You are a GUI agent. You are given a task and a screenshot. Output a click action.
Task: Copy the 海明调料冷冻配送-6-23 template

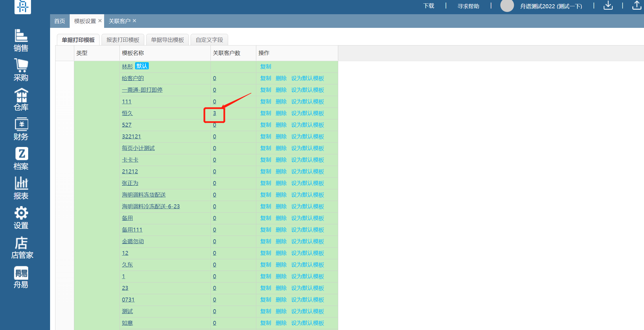pos(266,206)
